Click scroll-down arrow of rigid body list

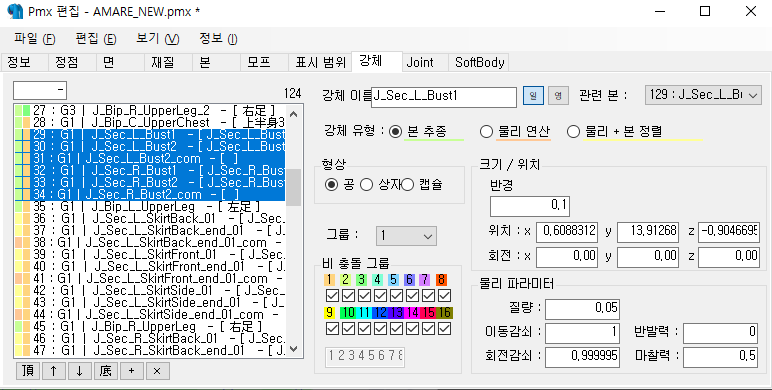pyautogui.click(x=293, y=349)
